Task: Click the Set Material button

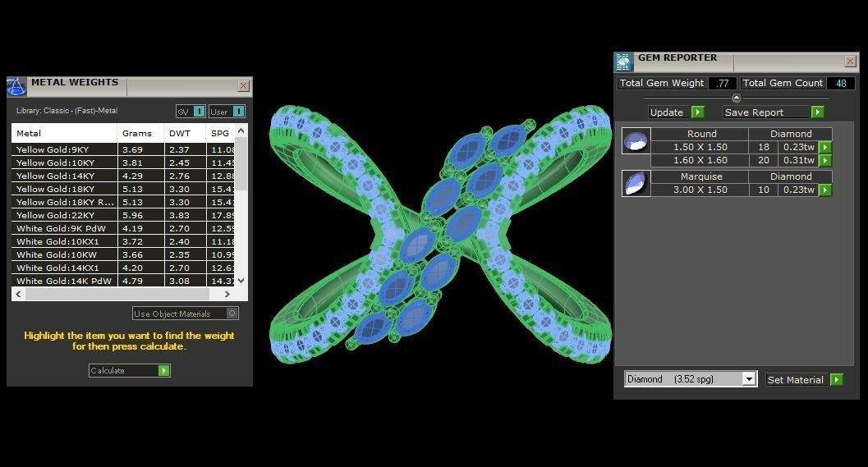Action: tap(797, 379)
